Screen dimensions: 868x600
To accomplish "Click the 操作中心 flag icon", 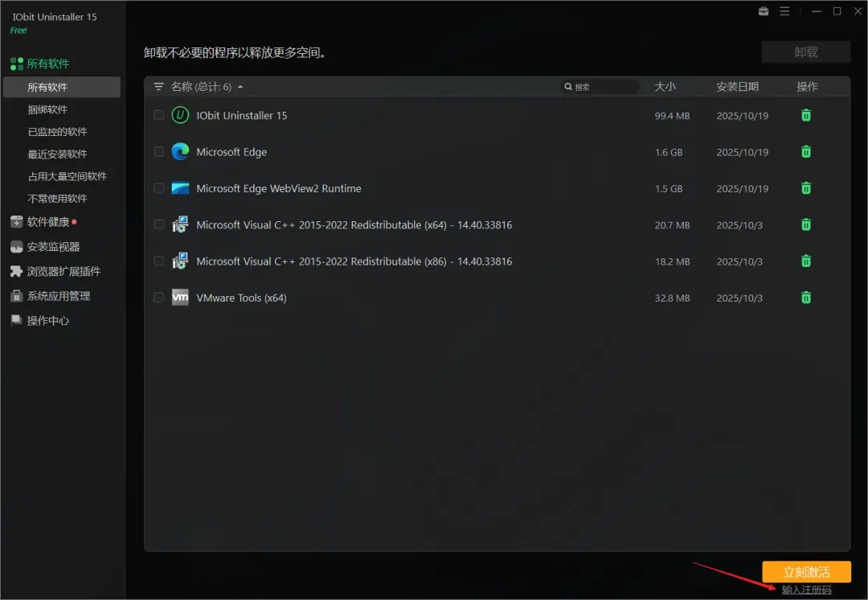I will (x=17, y=320).
